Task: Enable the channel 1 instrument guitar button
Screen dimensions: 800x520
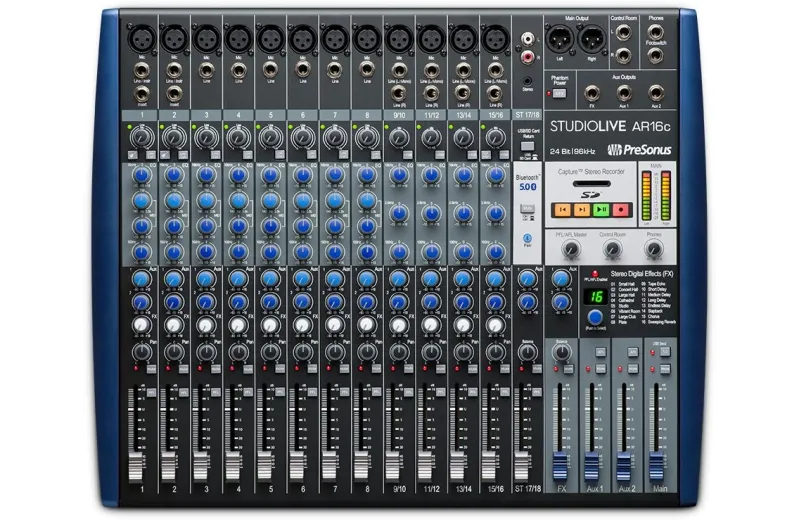Action: (x=132, y=155)
